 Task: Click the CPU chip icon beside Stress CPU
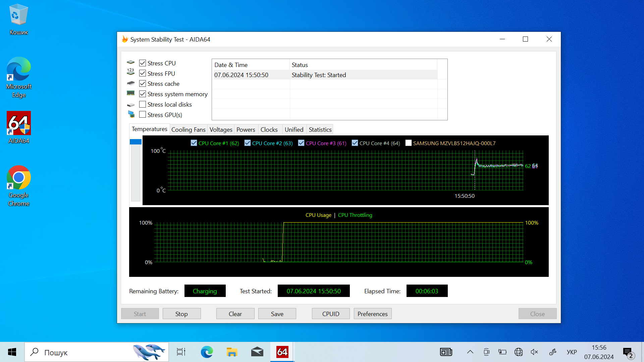tap(131, 63)
